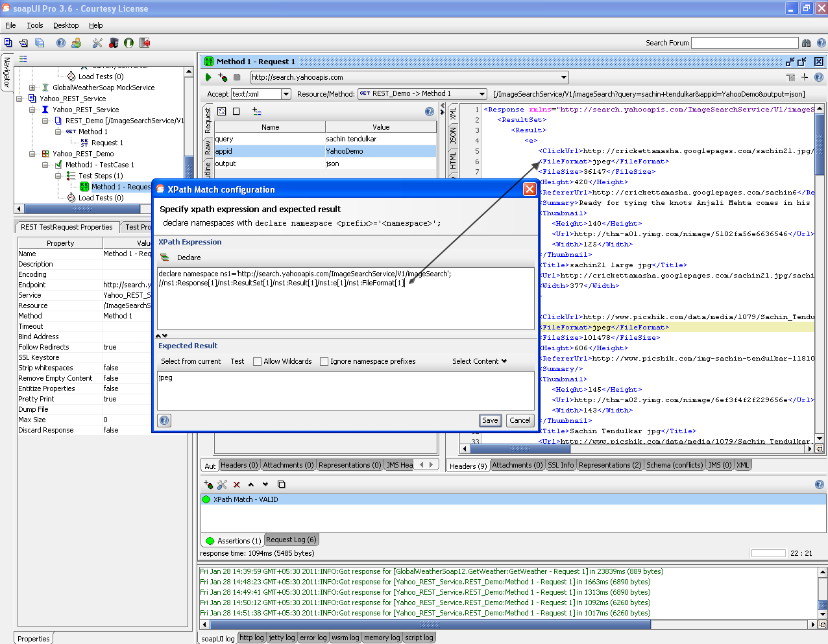
Task: Click help icon in request parameters pane
Action: 429,112
